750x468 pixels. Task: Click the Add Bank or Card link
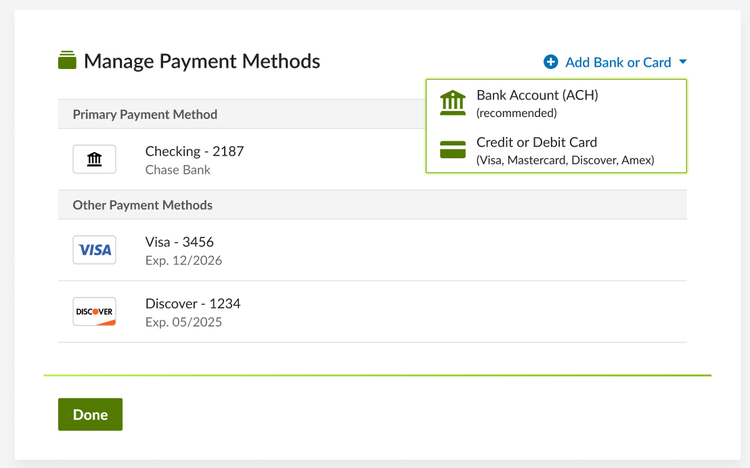(618, 62)
